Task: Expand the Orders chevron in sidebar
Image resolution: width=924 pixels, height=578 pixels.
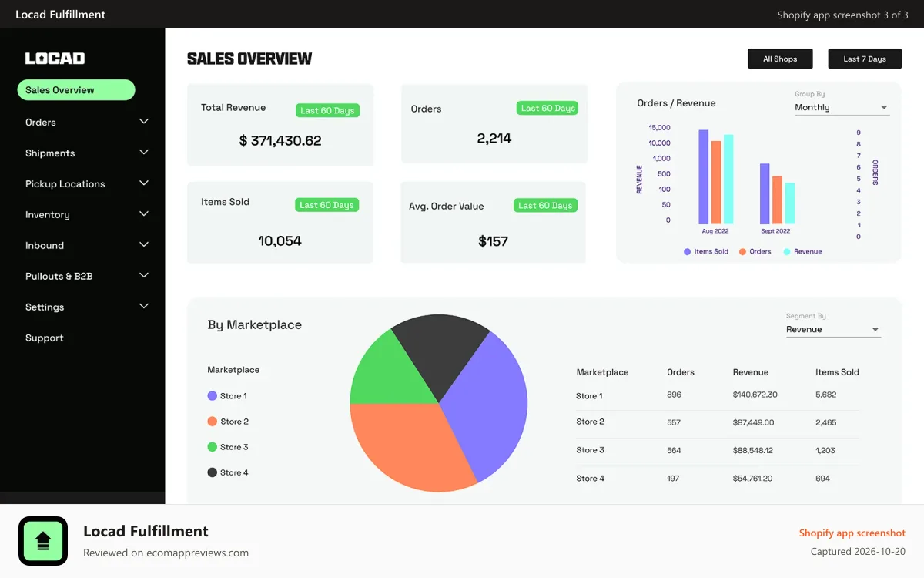Action: point(144,122)
